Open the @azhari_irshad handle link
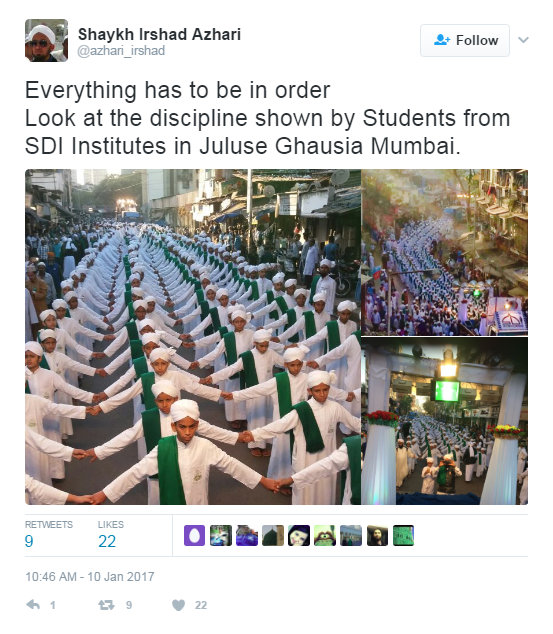Screen dimensions: 553x634 [x=121, y=51]
